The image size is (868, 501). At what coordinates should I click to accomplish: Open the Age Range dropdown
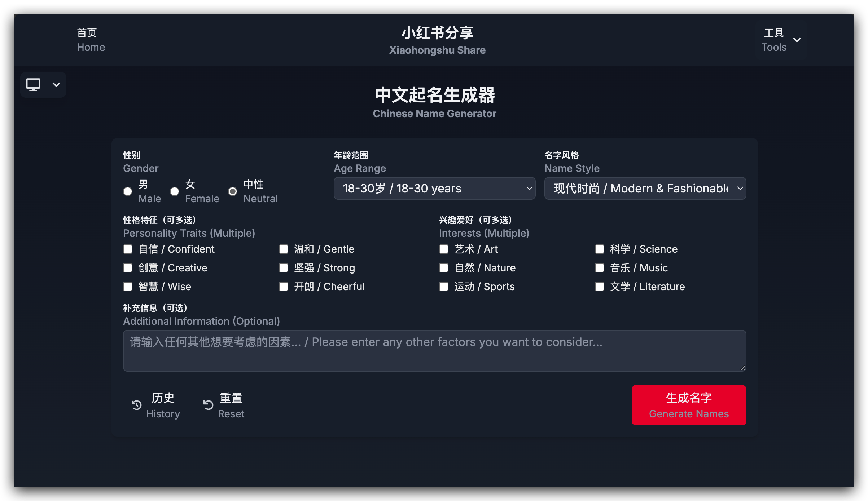click(434, 188)
